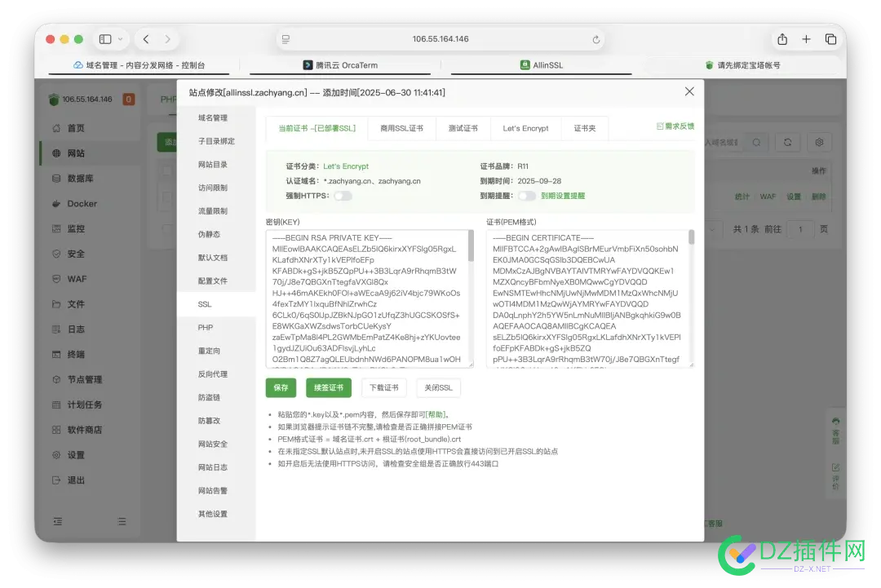881x588 pixels.
Task: Open 到期设置提醒 link
Action: click(562, 196)
